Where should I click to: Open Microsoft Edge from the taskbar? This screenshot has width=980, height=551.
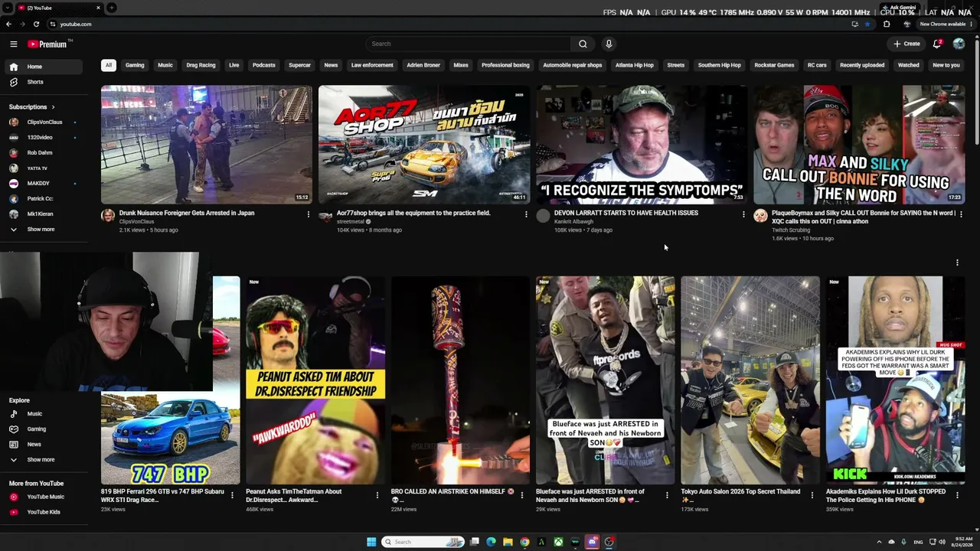(x=491, y=542)
